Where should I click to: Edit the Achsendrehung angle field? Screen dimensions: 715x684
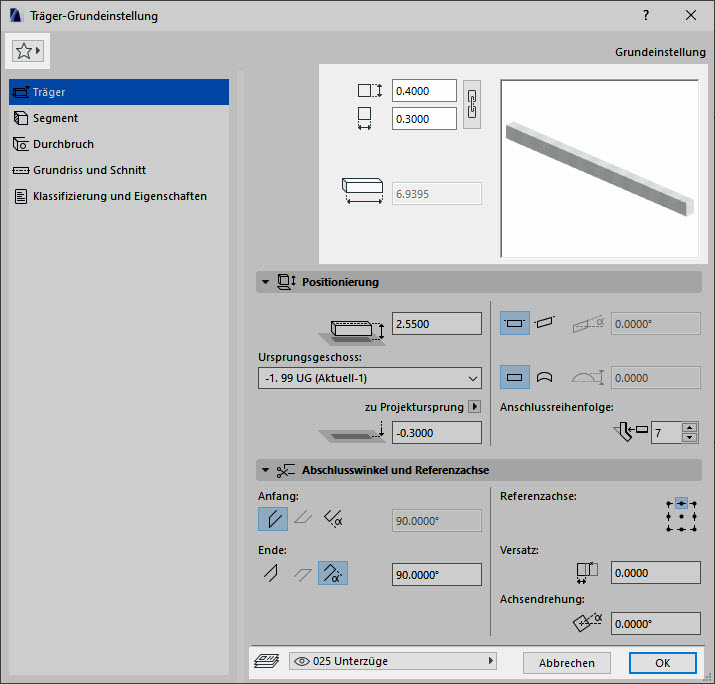click(655, 624)
